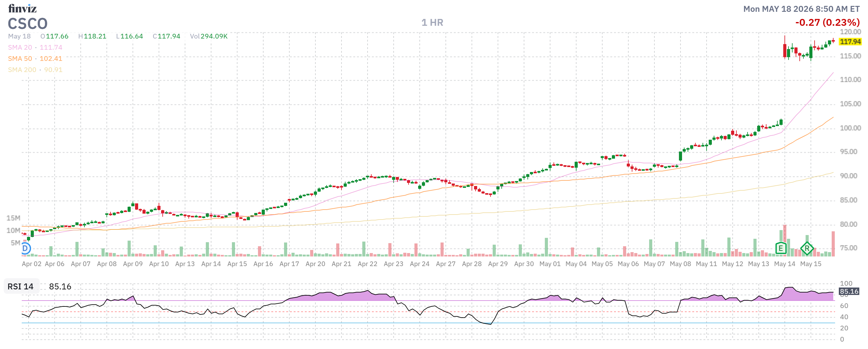This screenshot has width=868, height=349.
Task: Click the May 06 date axis label
Action: click(x=628, y=264)
